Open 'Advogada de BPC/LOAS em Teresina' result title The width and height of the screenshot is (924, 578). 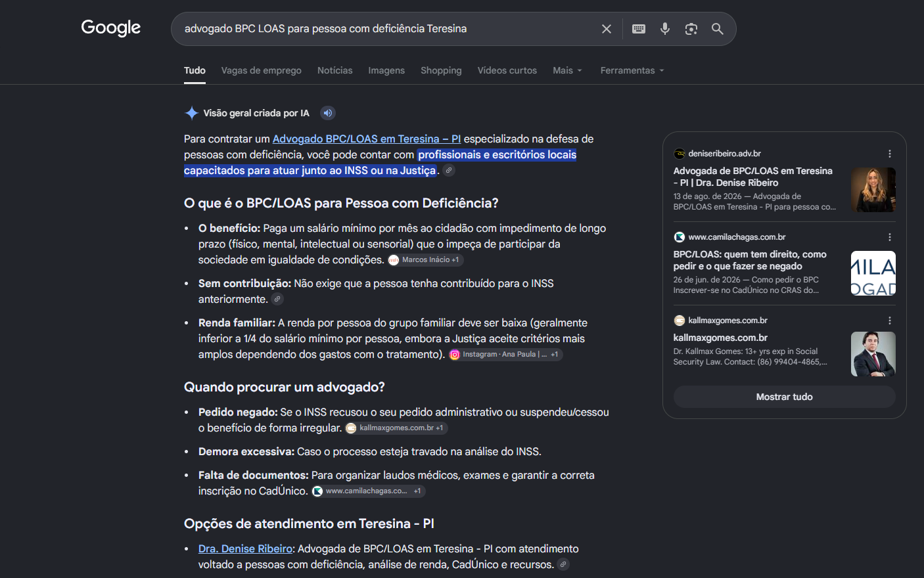pos(753,177)
